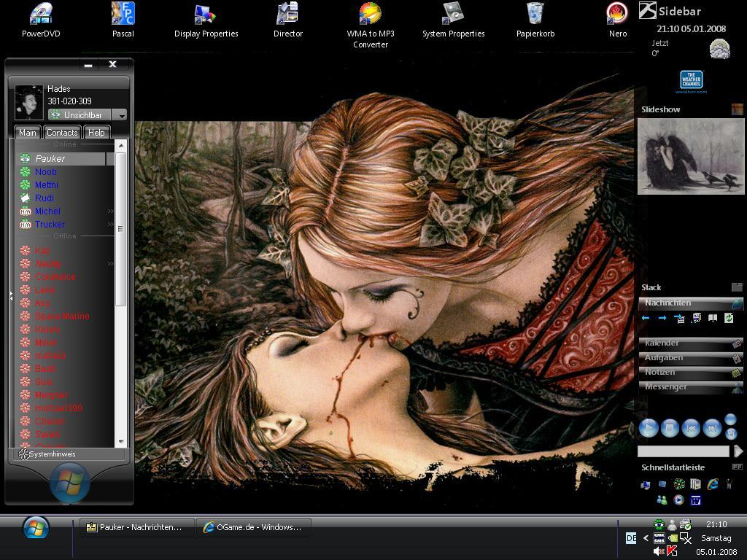Show hidden tray icons with the arrow
The image size is (747, 560).
(646, 538)
